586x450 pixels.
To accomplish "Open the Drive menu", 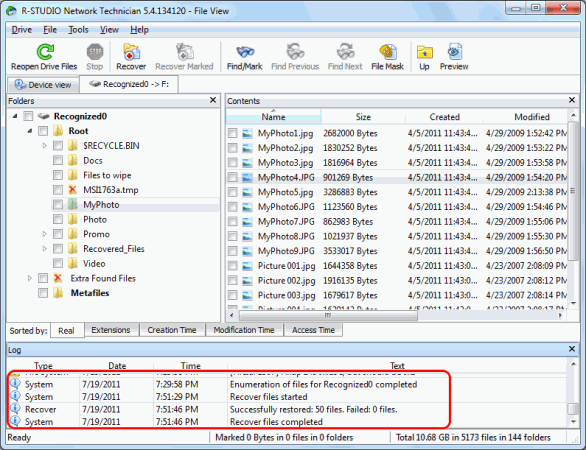I will click(22, 30).
